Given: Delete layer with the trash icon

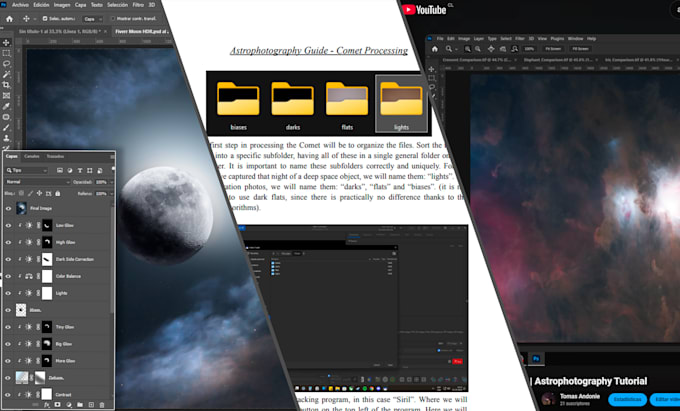Looking at the screenshot, I should point(102,405).
